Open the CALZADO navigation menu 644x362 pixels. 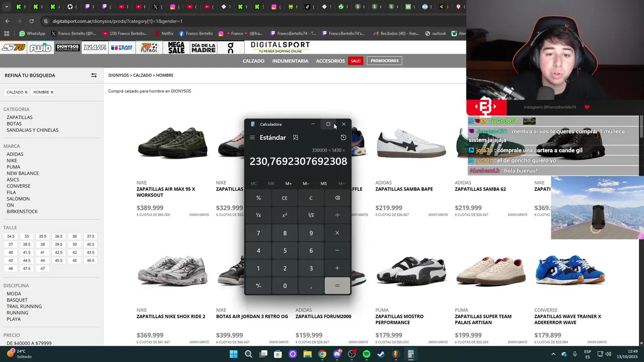pyautogui.click(x=254, y=61)
